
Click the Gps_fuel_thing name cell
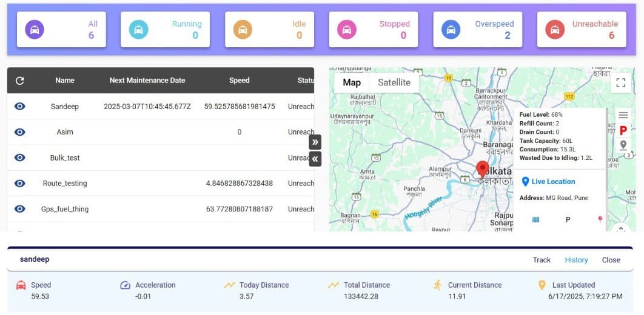click(65, 209)
